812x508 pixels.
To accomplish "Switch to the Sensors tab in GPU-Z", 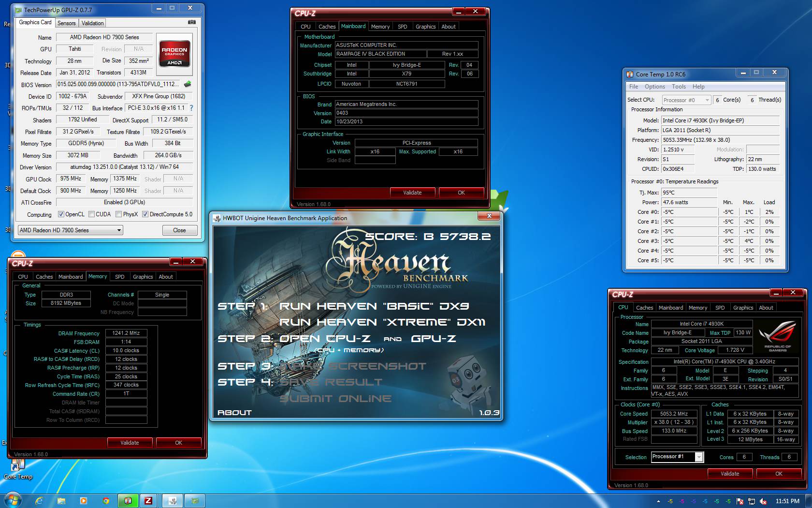I will pos(66,23).
